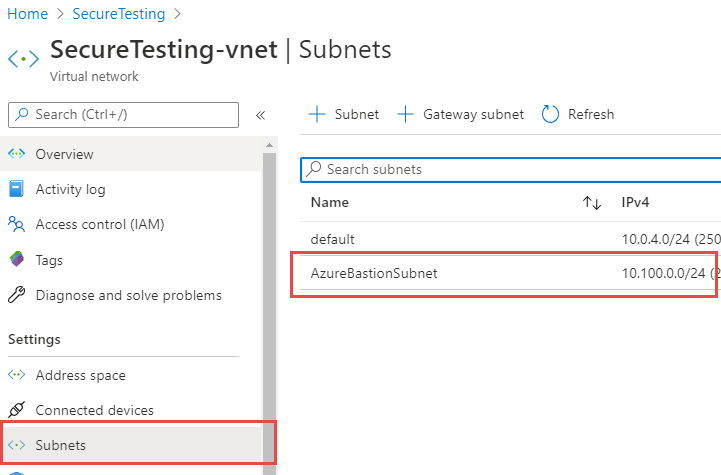Open the Overview menu item
This screenshot has width=721, height=475.
coord(131,154)
